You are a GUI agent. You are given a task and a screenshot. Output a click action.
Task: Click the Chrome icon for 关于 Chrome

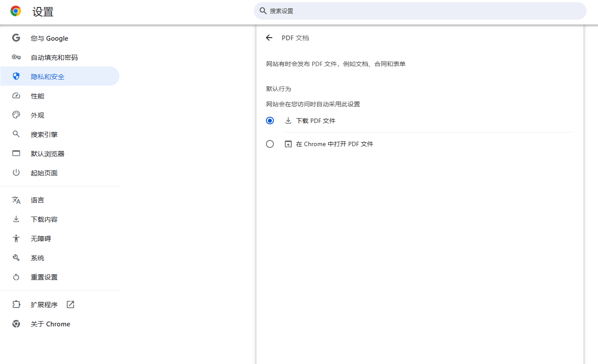[x=16, y=324]
